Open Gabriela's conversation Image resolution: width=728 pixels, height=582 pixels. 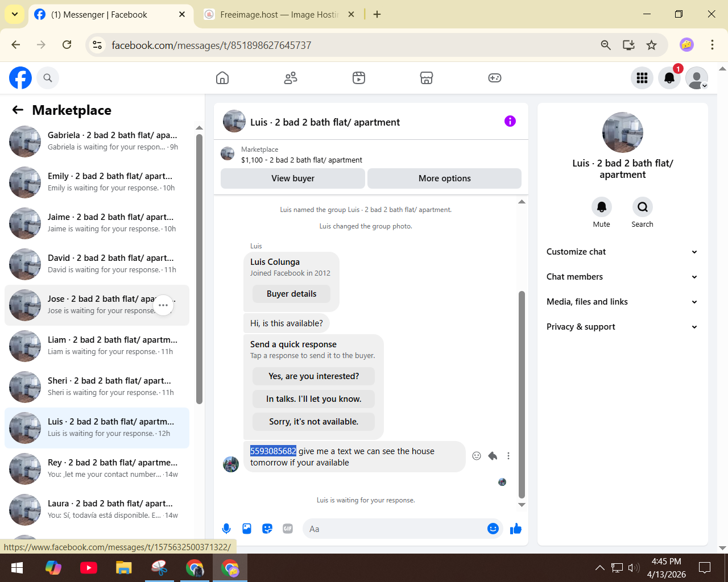[97, 142]
